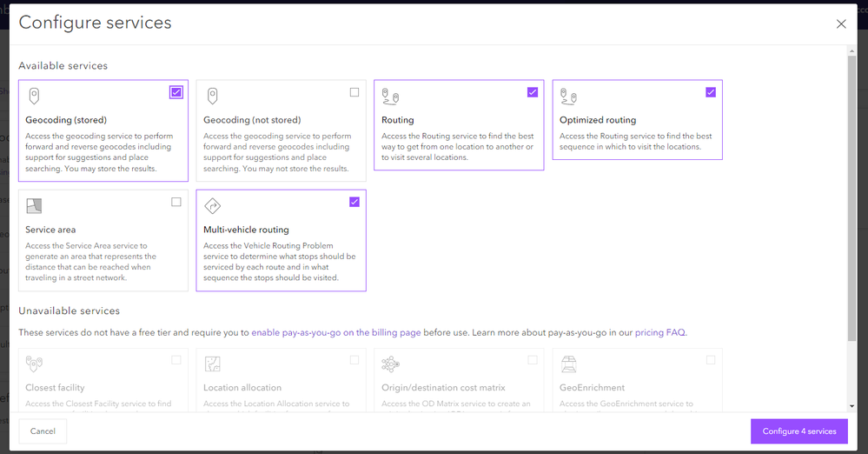Uncheck the Routing service checkbox
Image resolution: width=868 pixels, height=454 pixels.
(x=533, y=92)
